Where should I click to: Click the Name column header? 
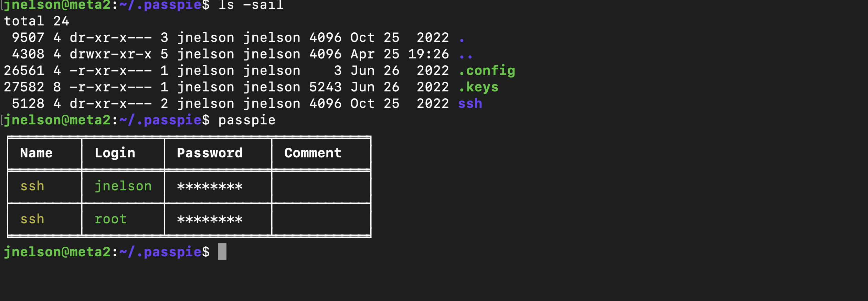coord(36,153)
